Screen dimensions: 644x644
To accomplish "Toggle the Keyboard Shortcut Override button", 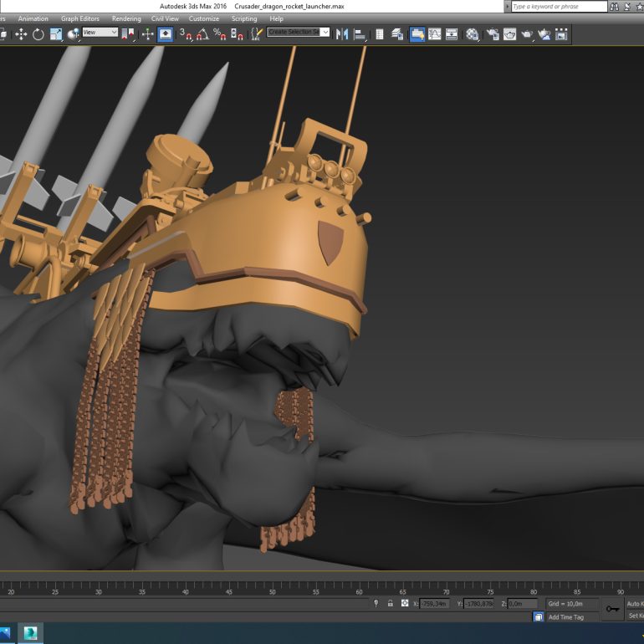I will 165,34.
